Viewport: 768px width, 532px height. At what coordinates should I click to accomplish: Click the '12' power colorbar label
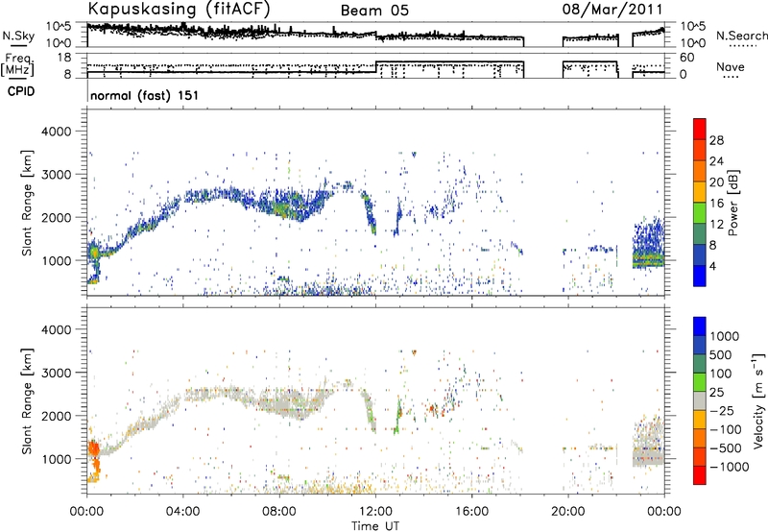tap(716, 224)
